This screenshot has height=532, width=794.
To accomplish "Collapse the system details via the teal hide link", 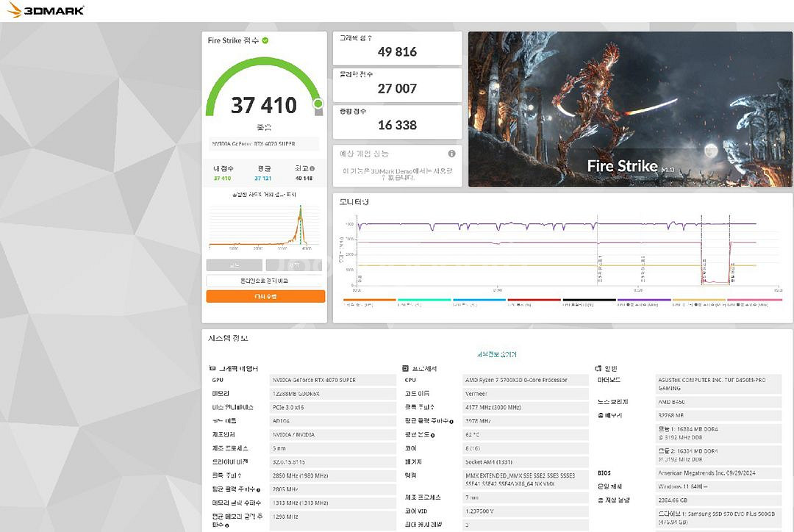I will pos(497,354).
